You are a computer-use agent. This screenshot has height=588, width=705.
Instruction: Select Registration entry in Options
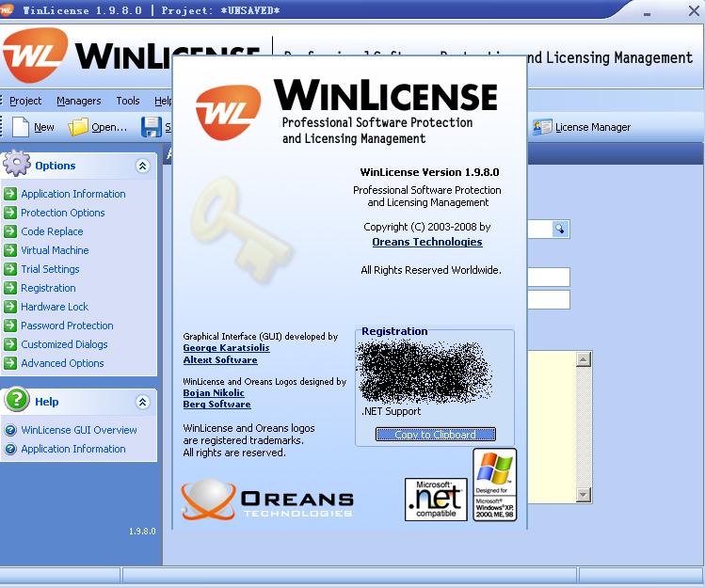tap(48, 288)
